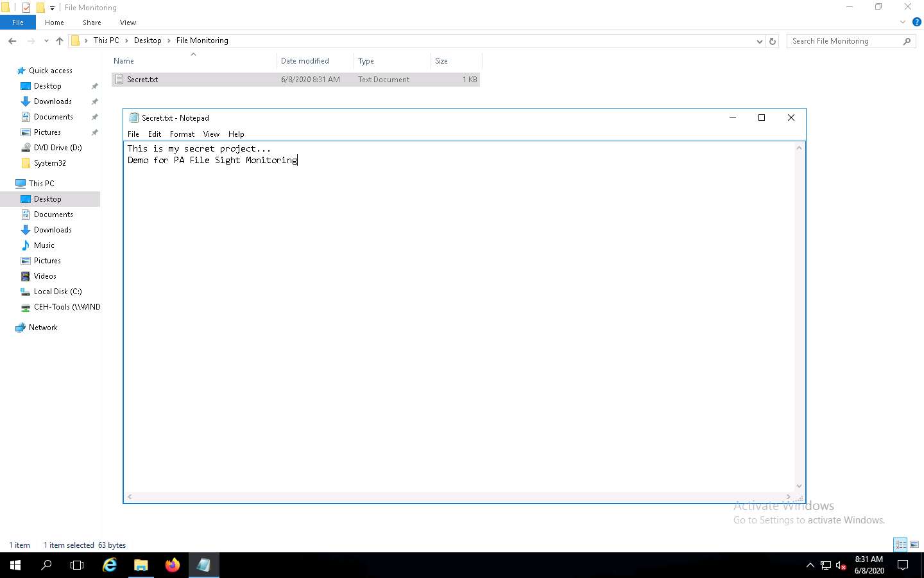Image resolution: width=924 pixels, height=578 pixels.
Task: Open Notepad's Format menu
Action: coord(182,134)
